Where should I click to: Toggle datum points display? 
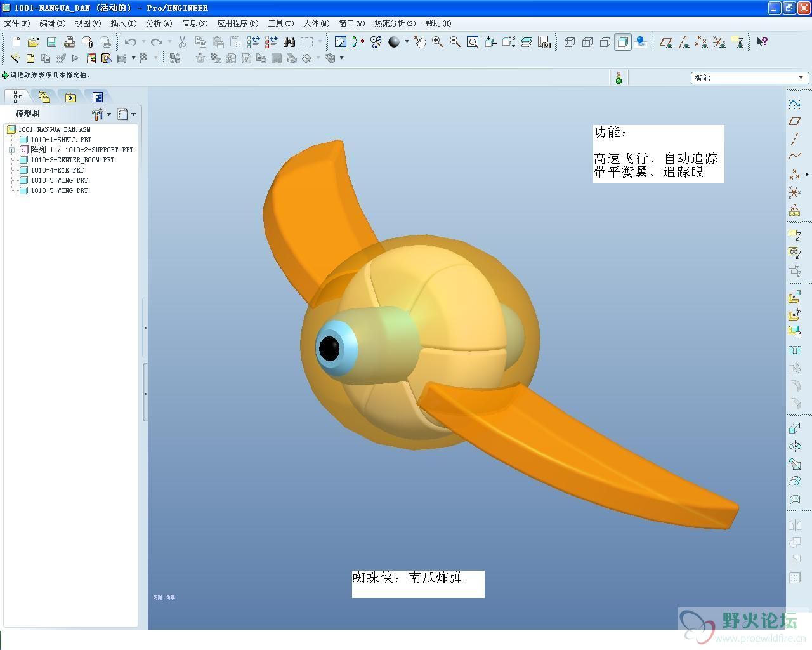click(x=701, y=42)
